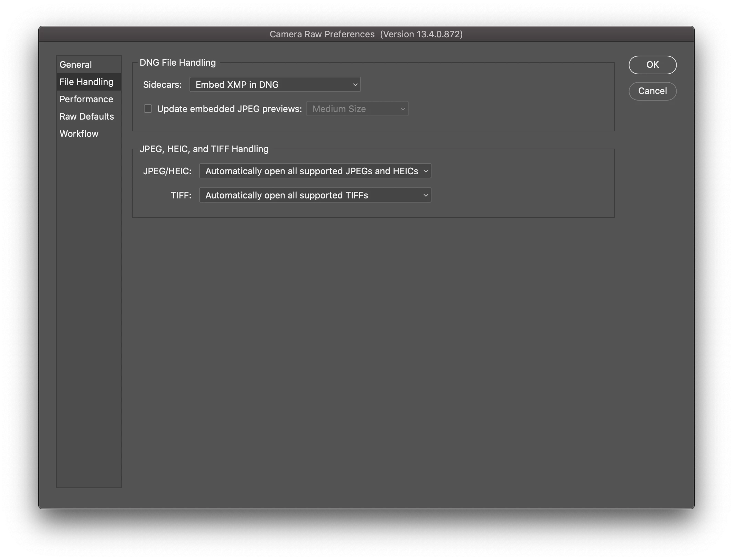Screen dimensions: 733x560
Task: Click the chevron arrow on Sidecars menu
Action: pyautogui.click(x=355, y=85)
